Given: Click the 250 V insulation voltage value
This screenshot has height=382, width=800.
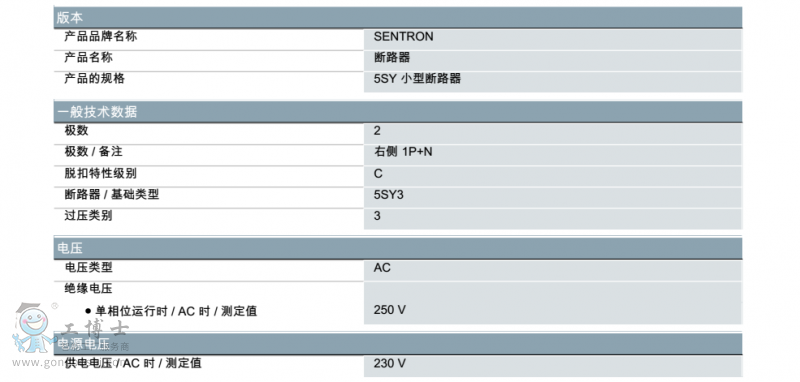Looking at the screenshot, I should pyautogui.click(x=390, y=310).
